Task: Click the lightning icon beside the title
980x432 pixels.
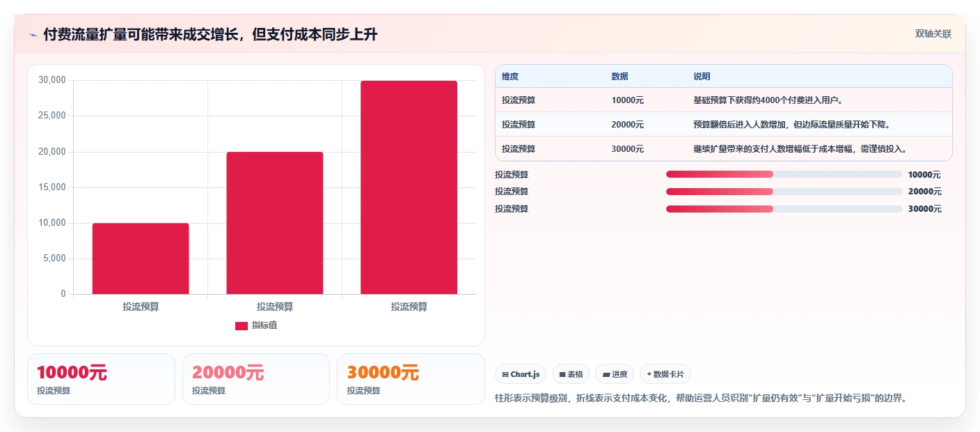Action: [33, 35]
